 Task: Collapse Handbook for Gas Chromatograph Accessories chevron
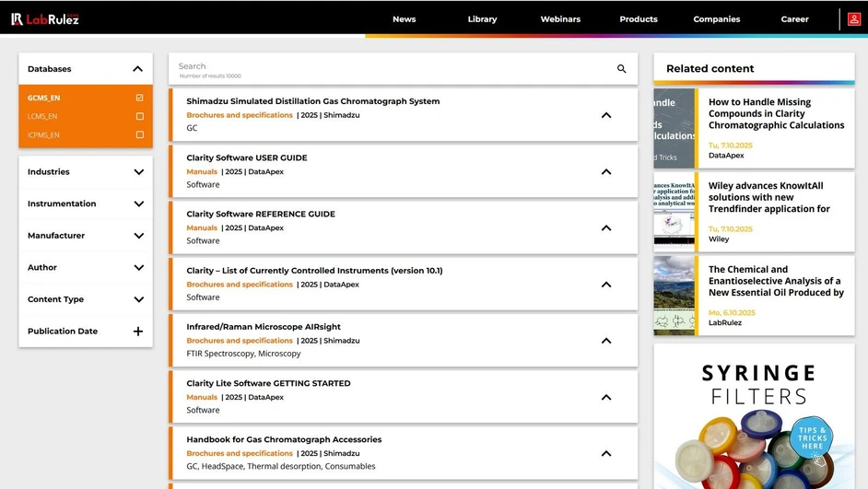click(605, 453)
